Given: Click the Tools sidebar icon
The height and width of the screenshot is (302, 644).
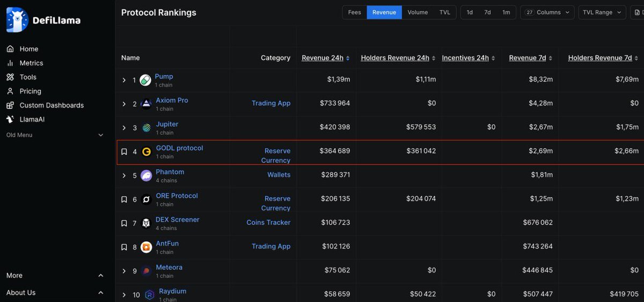Looking at the screenshot, I should [x=10, y=77].
